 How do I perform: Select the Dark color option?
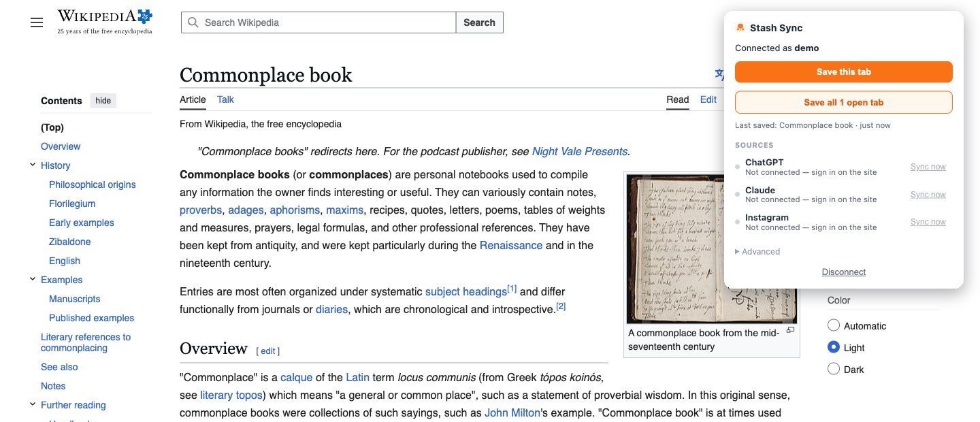point(834,370)
